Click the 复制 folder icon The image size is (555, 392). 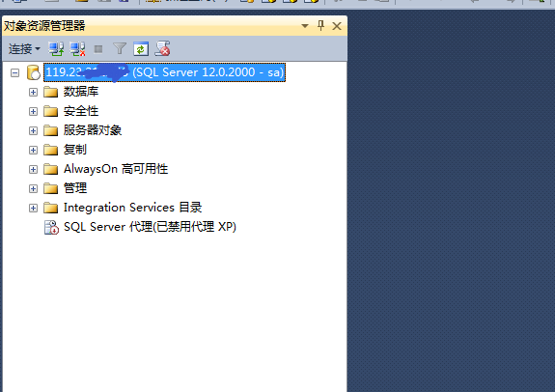click(50, 150)
